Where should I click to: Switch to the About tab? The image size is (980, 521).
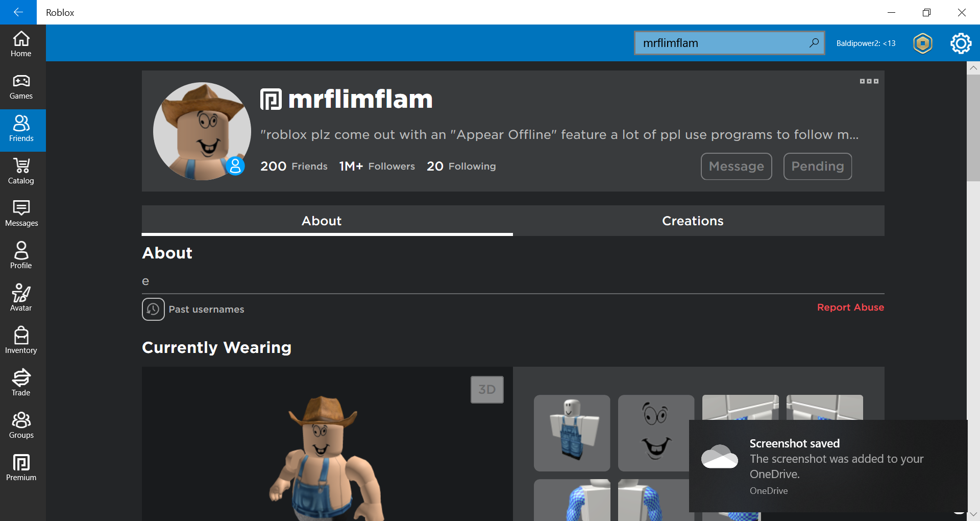point(327,221)
